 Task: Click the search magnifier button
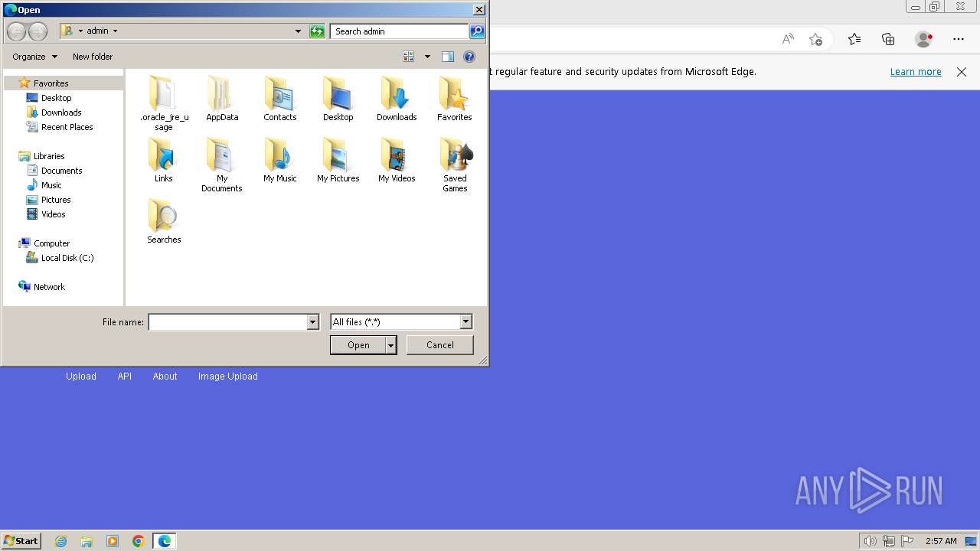(477, 31)
